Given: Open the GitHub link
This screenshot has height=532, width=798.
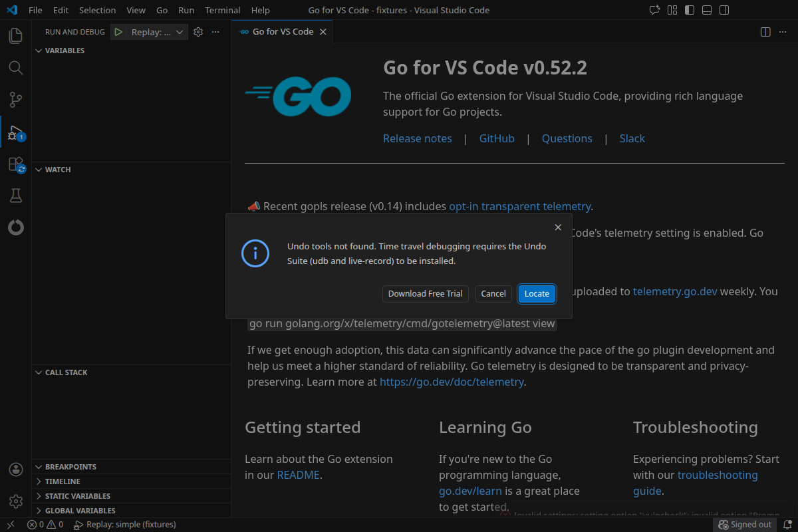Looking at the screenshot, I should [497, 138].
